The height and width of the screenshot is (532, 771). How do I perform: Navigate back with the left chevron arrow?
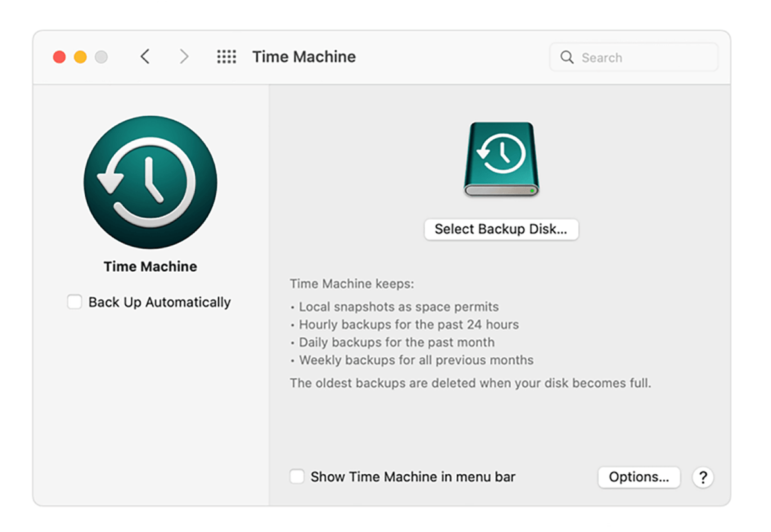[x=145, y=57]
